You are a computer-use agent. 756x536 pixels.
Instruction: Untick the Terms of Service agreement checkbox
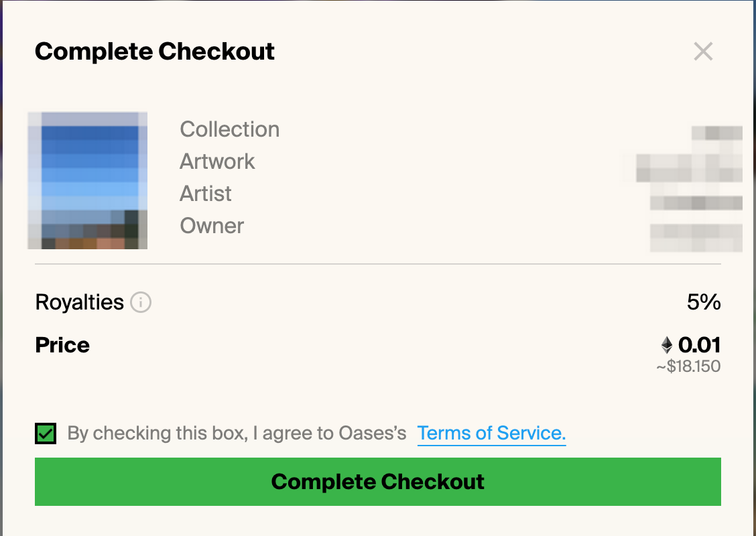click(x=46, y=433)
